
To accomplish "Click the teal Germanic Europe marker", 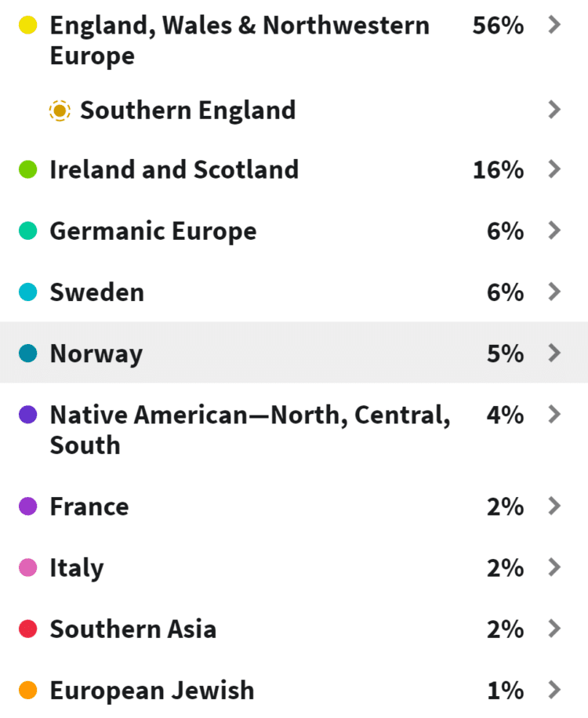I will point(29,230).
